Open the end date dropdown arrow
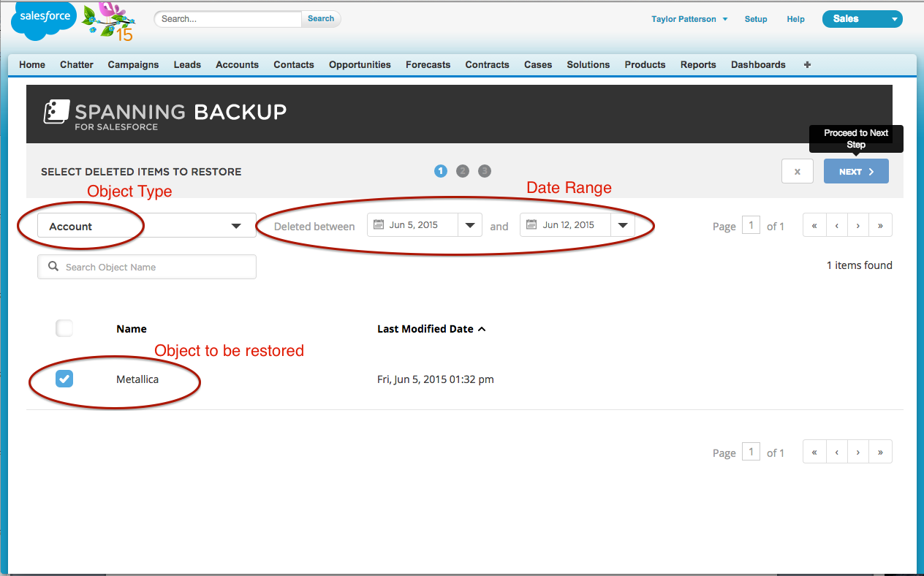 (623, 225)
